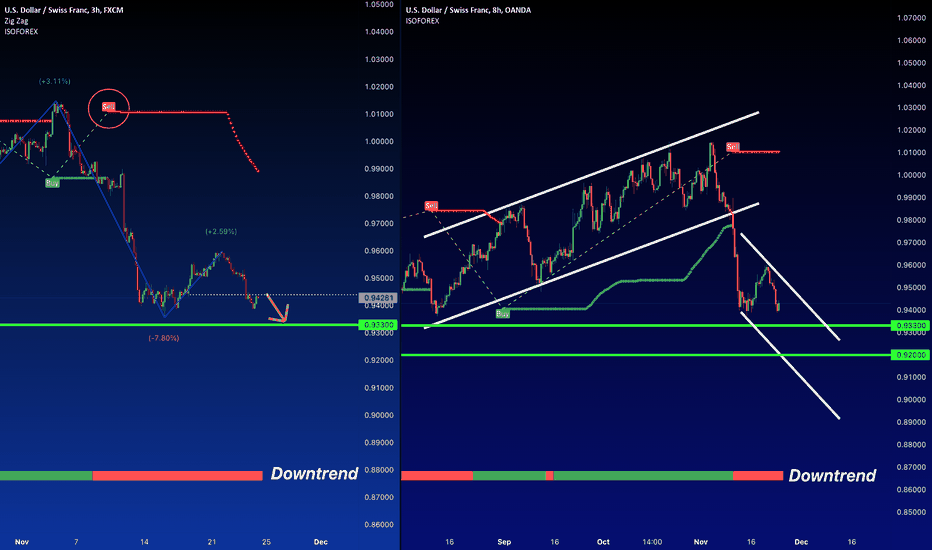Click 1.07000 on the 8h price axis
This screenshot has width=932, height=550.
point(911,18)
